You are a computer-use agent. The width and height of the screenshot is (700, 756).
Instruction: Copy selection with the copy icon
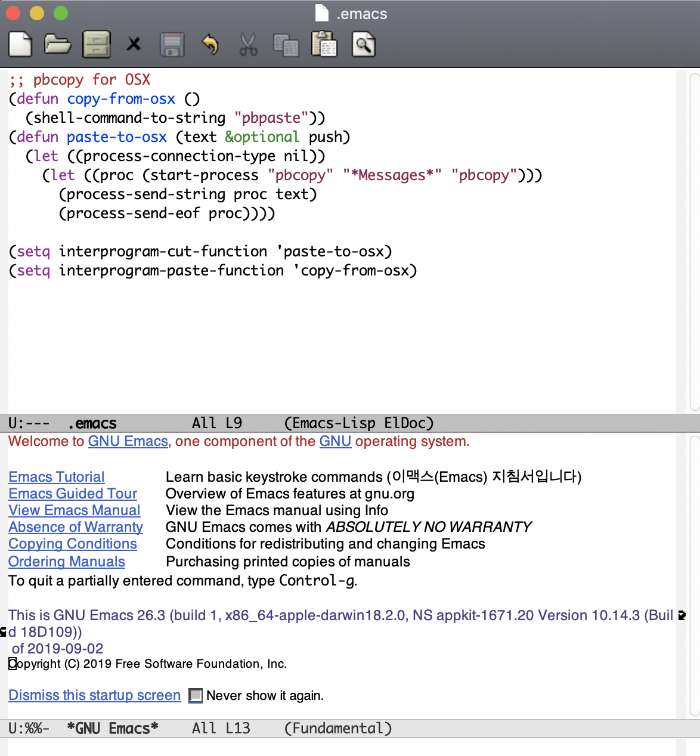pos(286,45)
